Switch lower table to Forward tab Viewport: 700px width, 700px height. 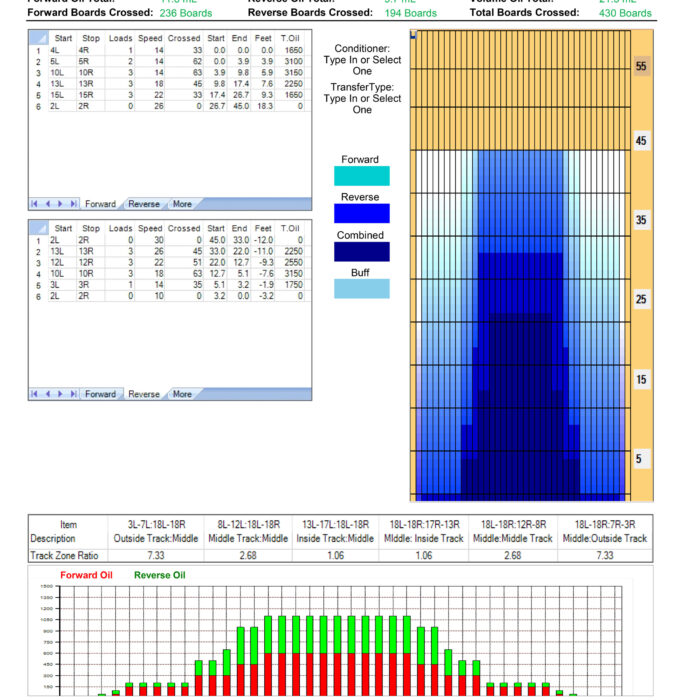100,394
